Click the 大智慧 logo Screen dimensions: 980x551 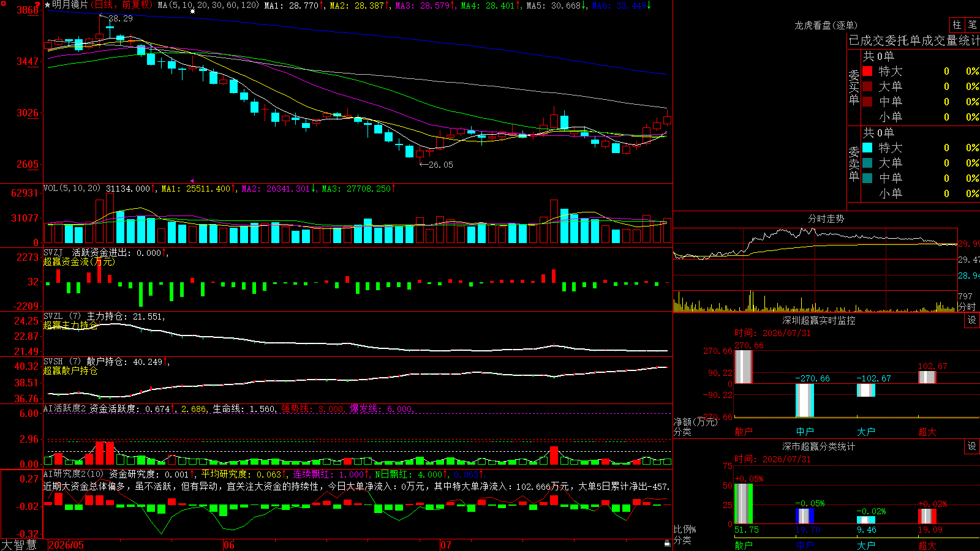click(19, 545)
